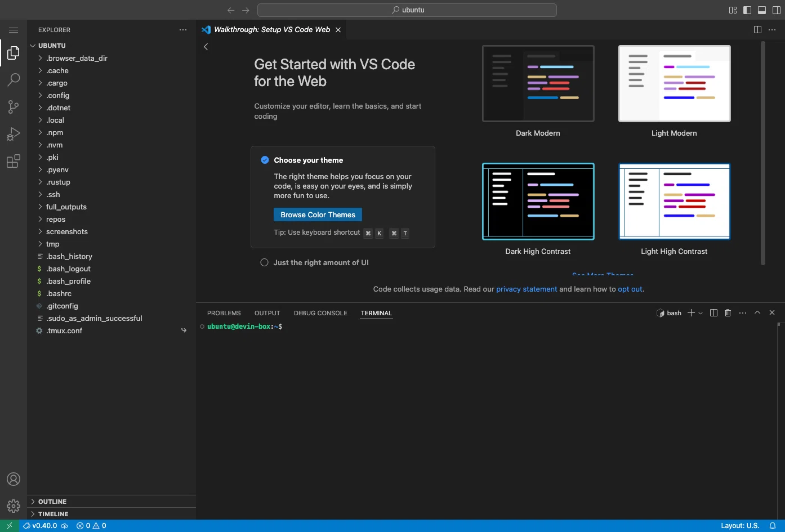Select the Walkthrough: Setup VS Code Web tab
The width and height of the screenshot is (785, 532).
[x=271, y=30]
